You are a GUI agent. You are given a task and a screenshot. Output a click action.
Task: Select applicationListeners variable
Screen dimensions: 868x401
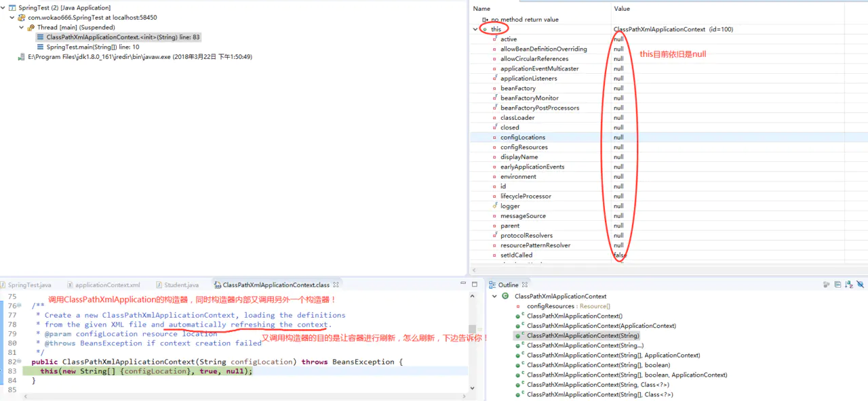529,79
